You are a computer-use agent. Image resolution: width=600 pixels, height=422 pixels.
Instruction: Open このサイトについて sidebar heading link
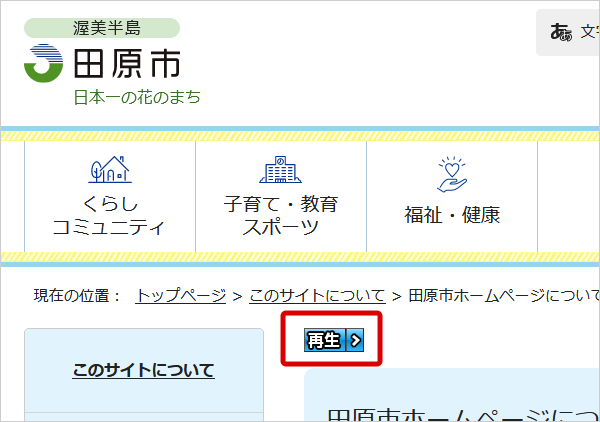[x=143, y=370]
